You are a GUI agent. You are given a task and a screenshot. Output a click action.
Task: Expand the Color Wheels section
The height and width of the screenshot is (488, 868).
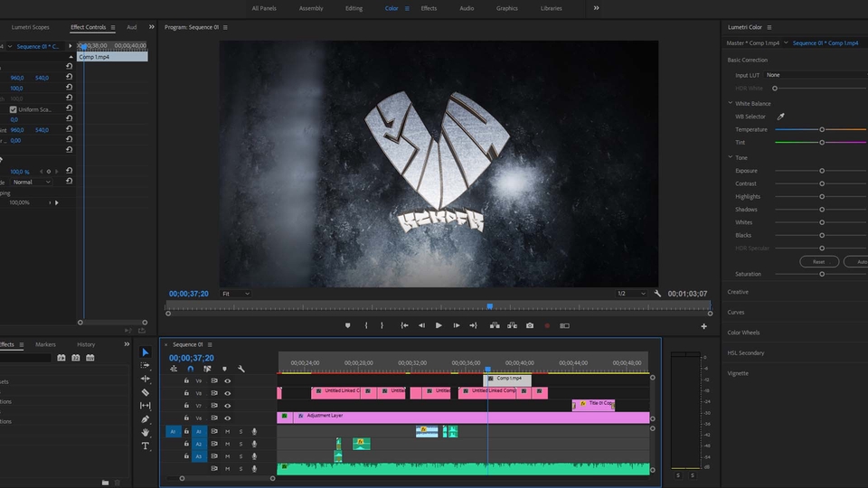point(743,333)
